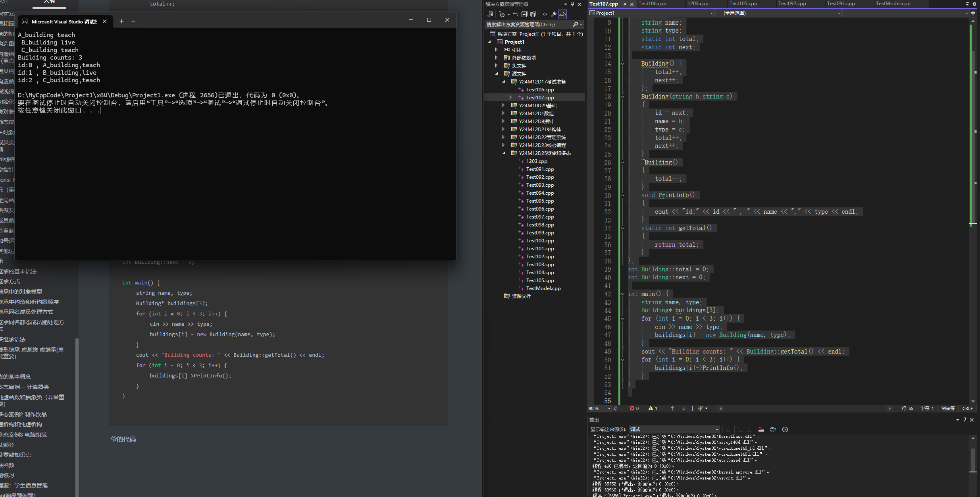Collapse the Y24M12D25继承和多态 folder
The height and width of the screenshot is (497, 980).
click(503, 153)
